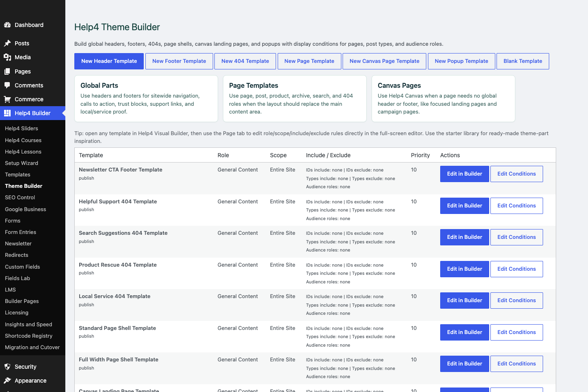Click the Appearance paintbrush icon

coord(7,381)
